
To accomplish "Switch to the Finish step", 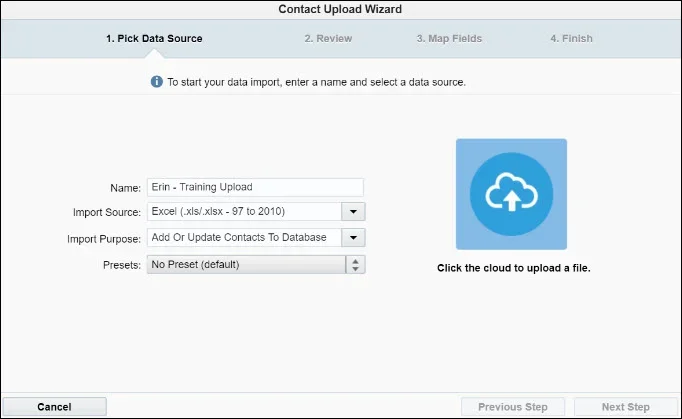I will [571, 39].
